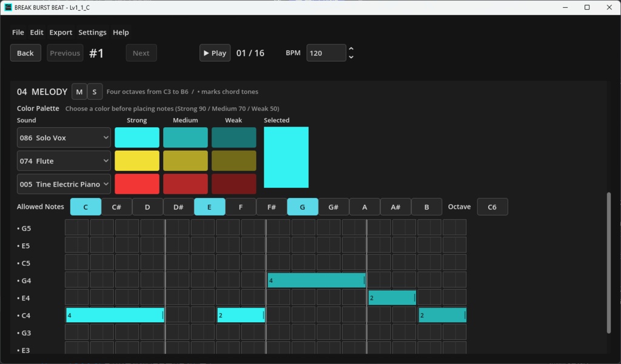Toggle allowed note D
Viewport: 621px width, 364px height.
pos(147,207)
